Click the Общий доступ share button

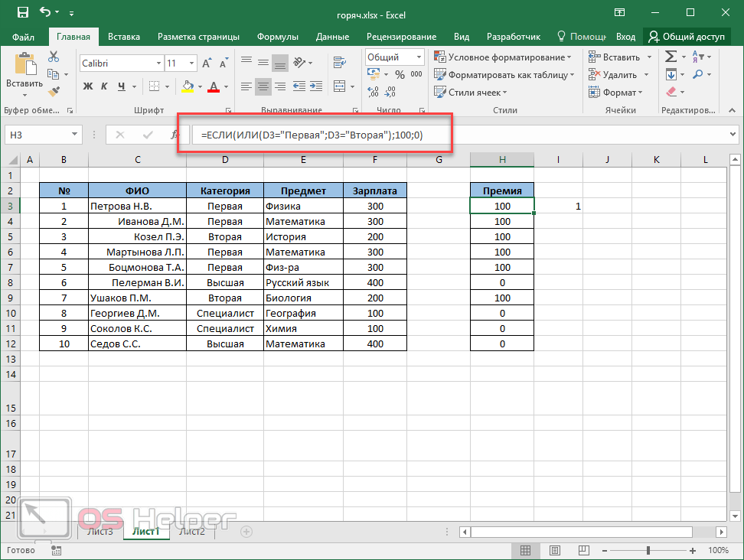pyautogui.click(x=685, y=37)
